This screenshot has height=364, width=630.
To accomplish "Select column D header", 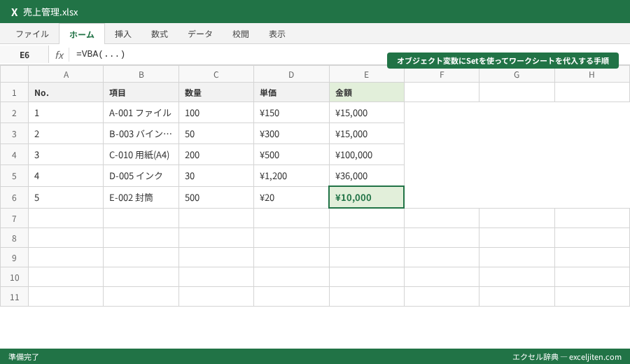I will click(x=291, y=74).
